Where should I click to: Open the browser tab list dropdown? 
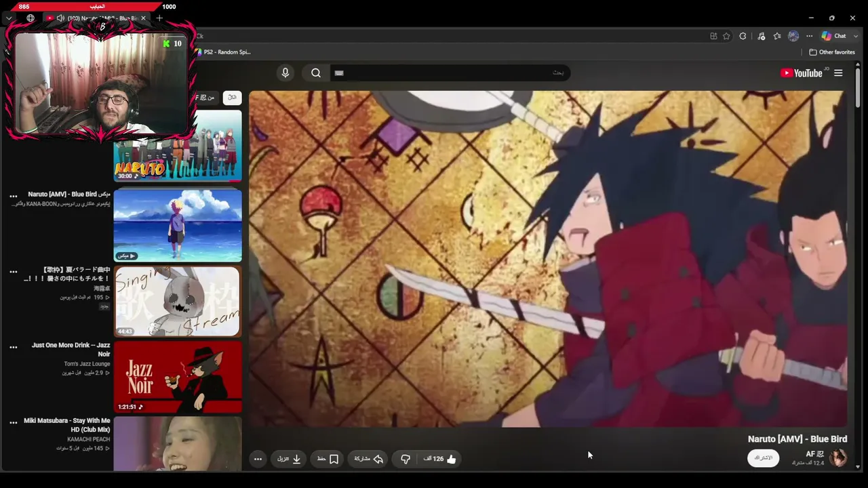click(9, 18)
